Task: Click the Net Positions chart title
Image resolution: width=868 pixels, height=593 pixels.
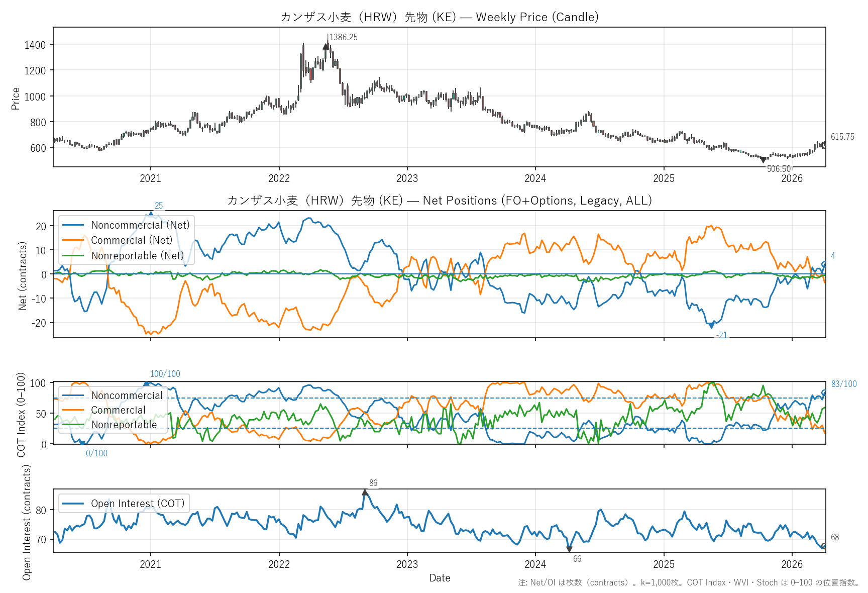Action: [440, 201]
